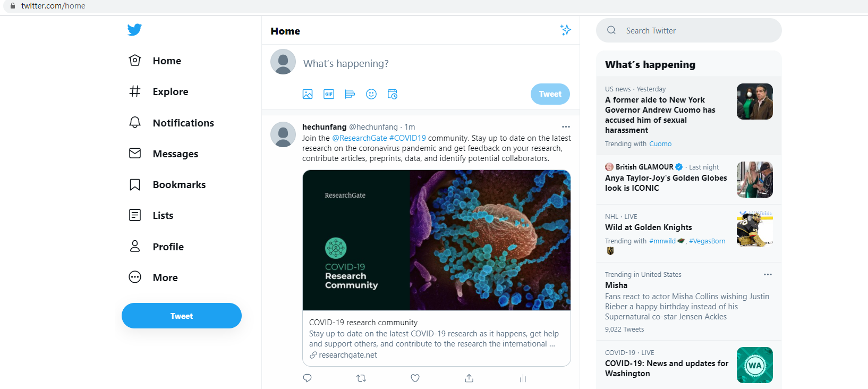
Task: Toggle latest tweets with sparkle icon
Action: coord(566,30)
